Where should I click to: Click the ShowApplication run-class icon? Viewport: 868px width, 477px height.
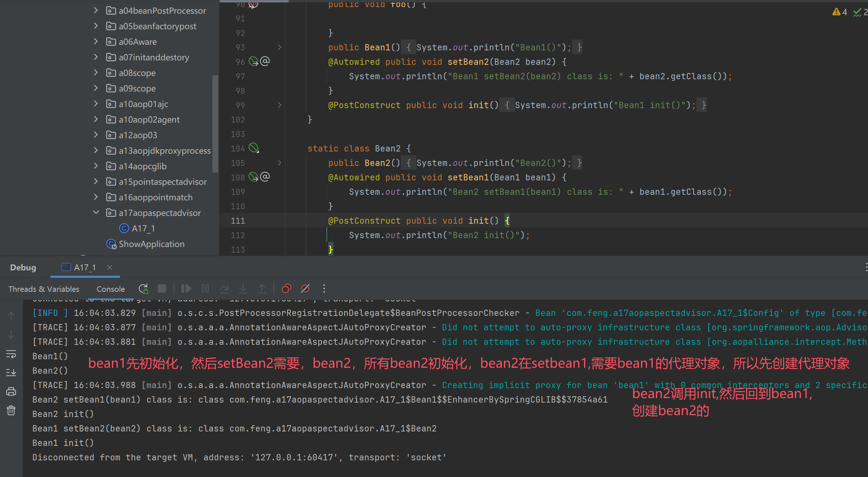pos(111,244)
